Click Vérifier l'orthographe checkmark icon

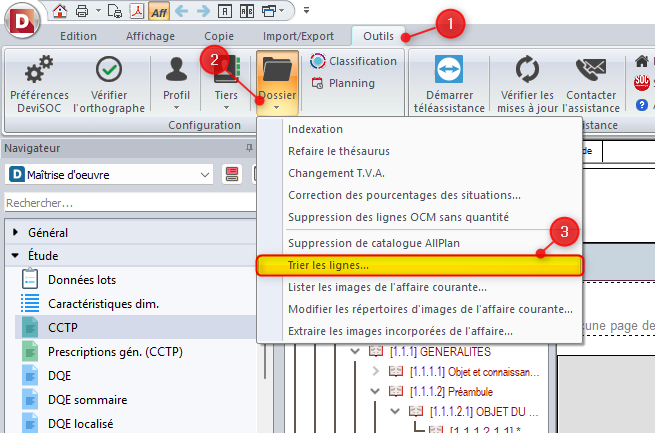click(108, 72)
